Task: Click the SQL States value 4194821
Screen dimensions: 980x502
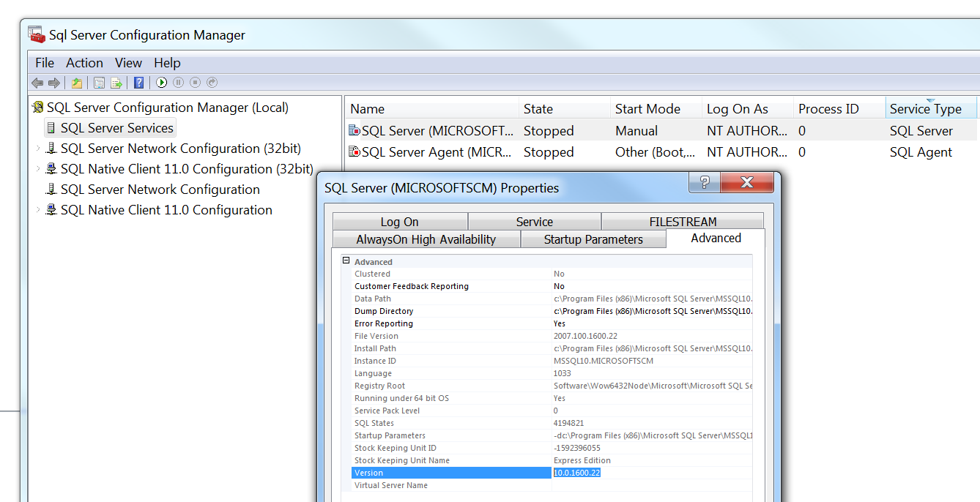Action: (568, 423)
